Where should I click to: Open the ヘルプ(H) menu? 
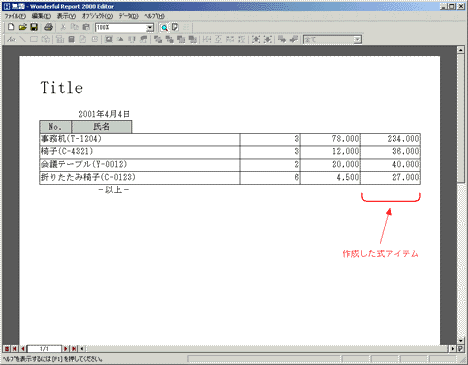pyautogui.click(x=154, y=16)
